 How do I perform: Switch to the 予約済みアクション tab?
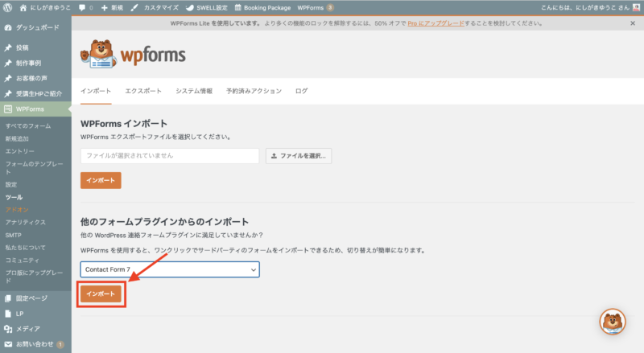[x=254, y=91]
